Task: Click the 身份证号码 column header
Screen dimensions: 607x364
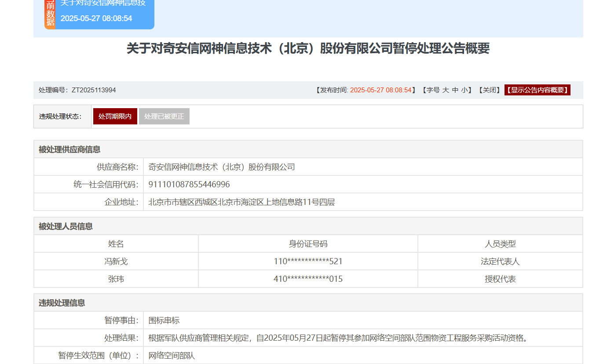Action: (308, 244)
